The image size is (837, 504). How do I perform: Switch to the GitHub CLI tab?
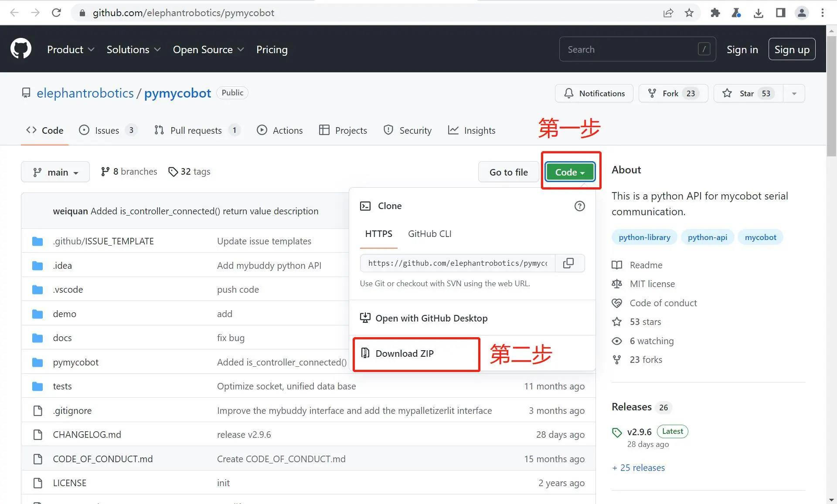click(x=429, y=234)
